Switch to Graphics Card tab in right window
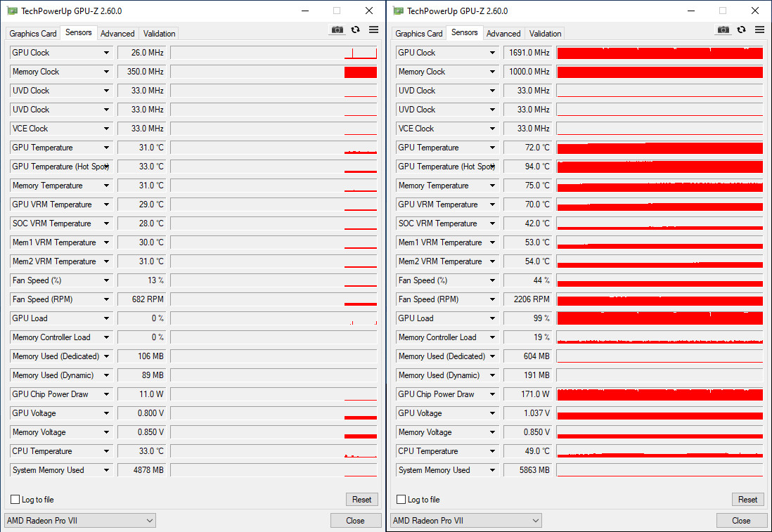Image resolution: width=772 pixels, height=532 pixels. [419, 34]
